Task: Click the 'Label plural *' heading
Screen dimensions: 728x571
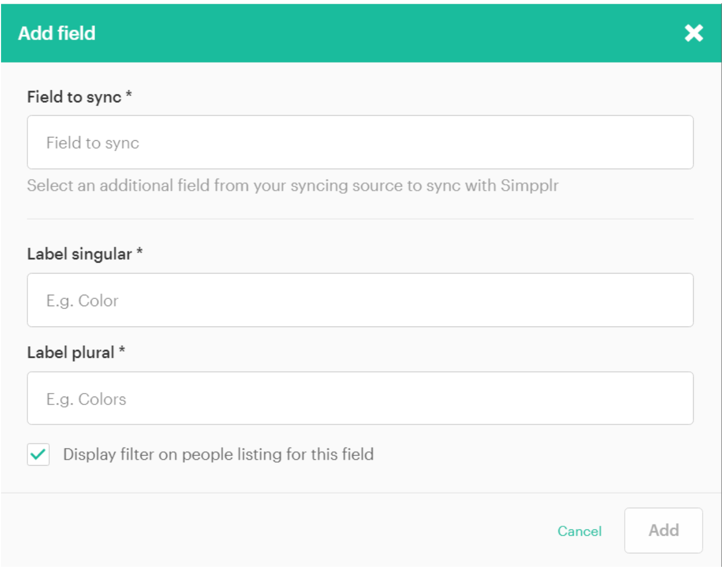Action: [x=76, y=352]
